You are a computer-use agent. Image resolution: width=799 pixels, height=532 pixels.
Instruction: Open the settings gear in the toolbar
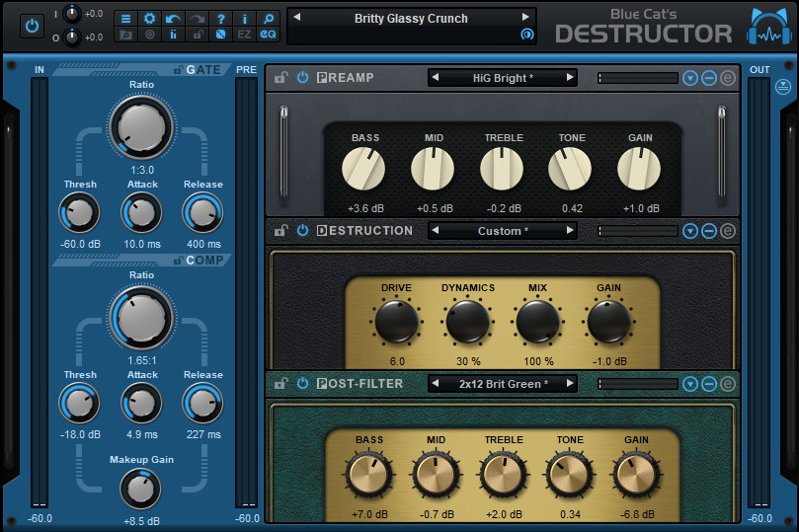149,19
